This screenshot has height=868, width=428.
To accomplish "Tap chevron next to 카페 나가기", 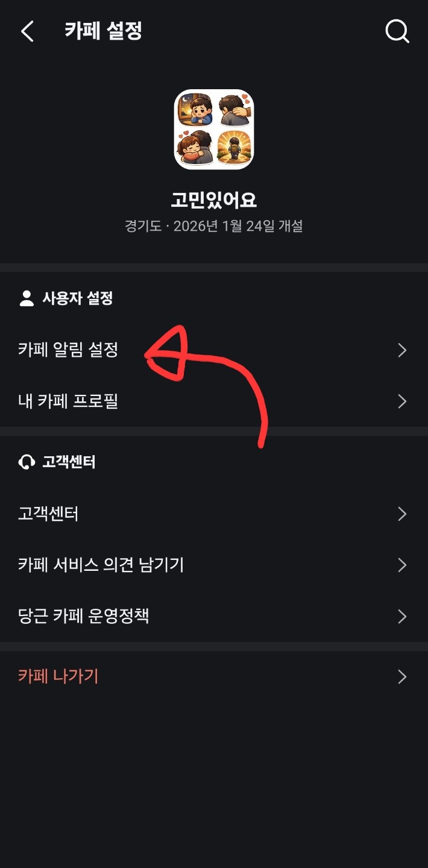I will coord(403,677).
